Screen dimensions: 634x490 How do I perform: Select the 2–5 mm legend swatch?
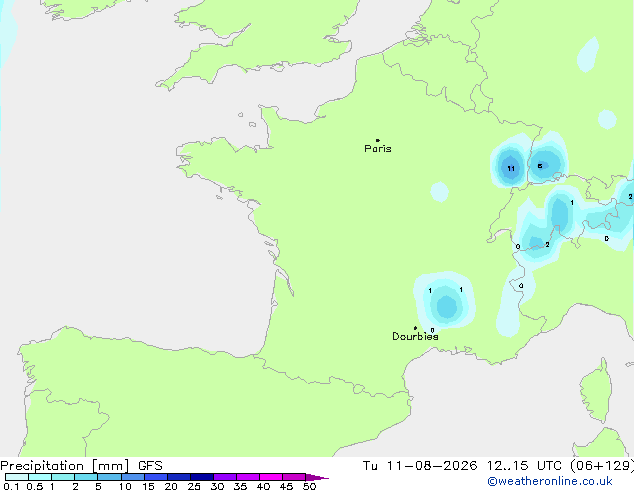click(86, 477)
